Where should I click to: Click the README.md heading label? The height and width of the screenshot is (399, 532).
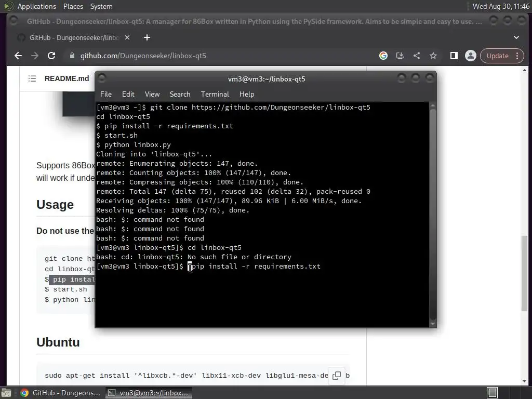[x=67, y=79]
